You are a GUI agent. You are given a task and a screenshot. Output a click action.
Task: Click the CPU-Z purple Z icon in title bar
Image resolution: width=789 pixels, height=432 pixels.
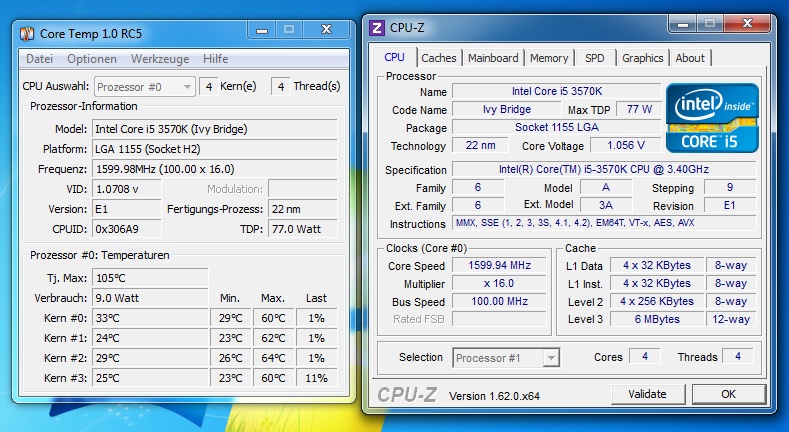pyautogui.click(x=376, y=28)
